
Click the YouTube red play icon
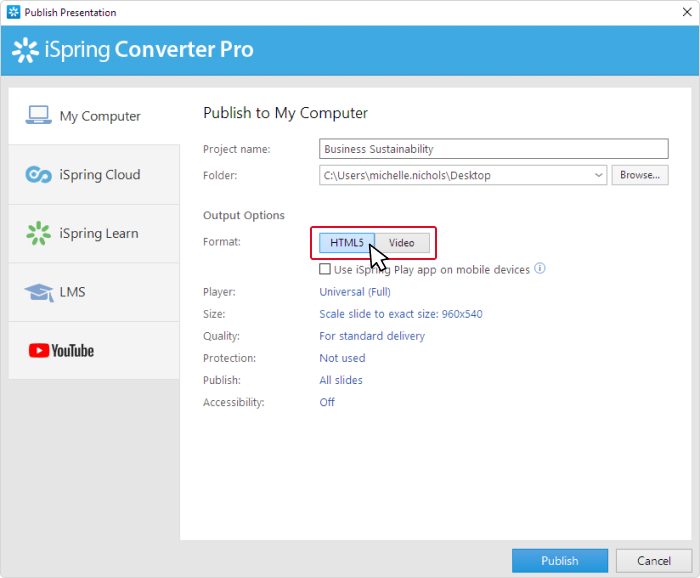[x=39, y=350]
